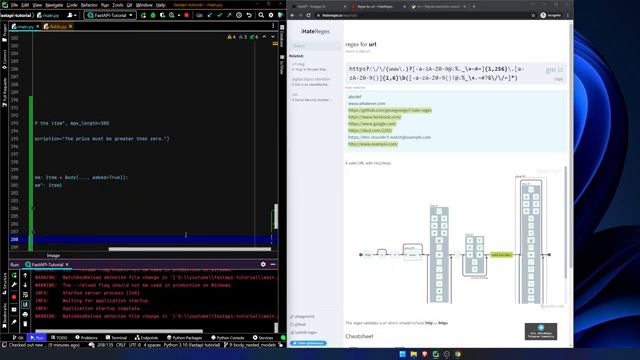Viewport: 640px width, 360px height.
Task: Click the Down the Stack Trace arrow
Action: pyautogui.click(x=25, y=285)
